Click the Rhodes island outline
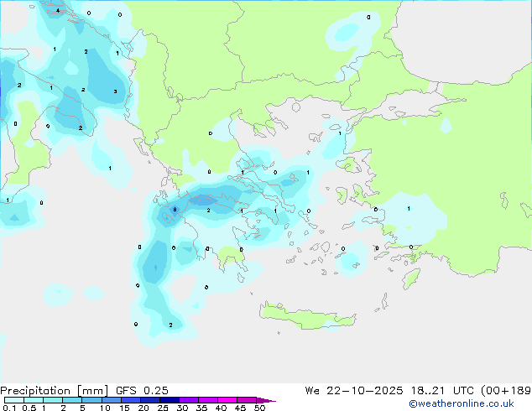The width and height of the screenshot is (532, 411). (411, 278)
